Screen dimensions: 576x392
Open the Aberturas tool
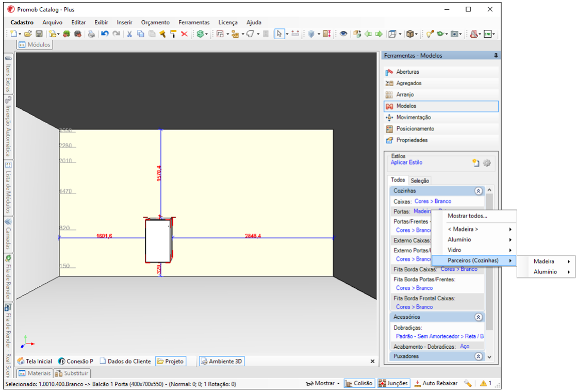441,72
